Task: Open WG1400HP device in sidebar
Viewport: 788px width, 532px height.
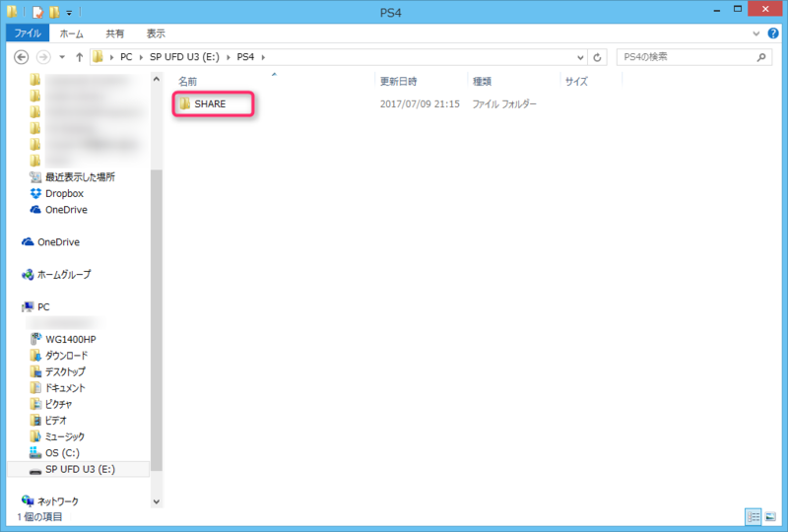Action: (71, 340)
